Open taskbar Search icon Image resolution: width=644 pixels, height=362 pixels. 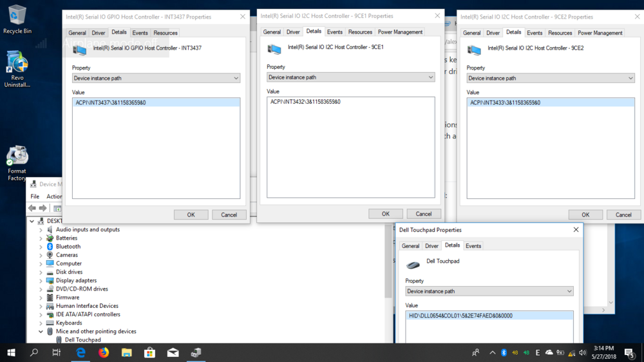coord(34,352)
